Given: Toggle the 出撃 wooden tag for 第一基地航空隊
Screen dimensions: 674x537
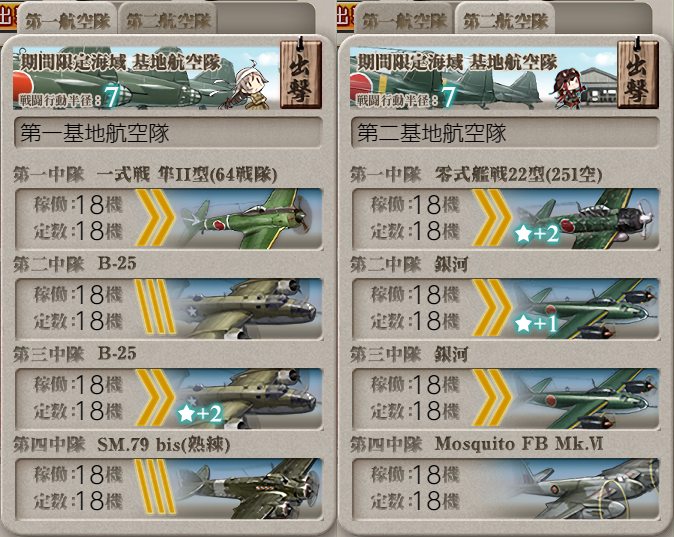Looking at the screenshot, I should (301, 73).
